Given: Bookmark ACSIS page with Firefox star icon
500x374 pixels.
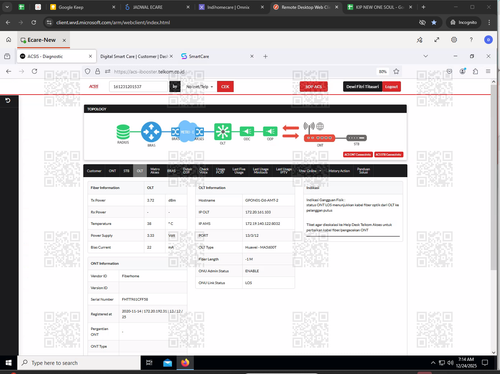Looking at the screenshot, I should (396, 71).
